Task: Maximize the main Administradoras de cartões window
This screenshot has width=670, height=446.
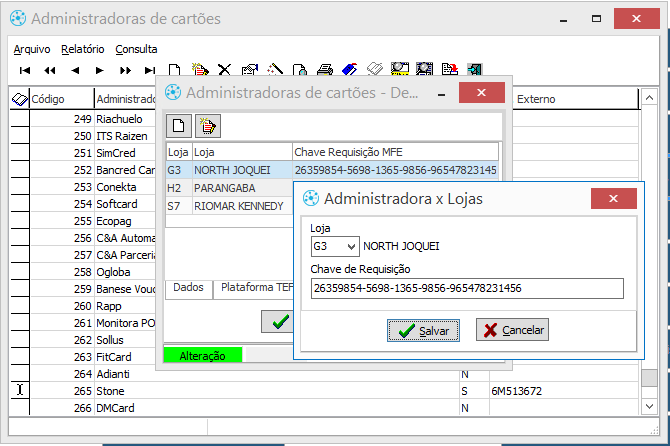Action: coord(597,19)
